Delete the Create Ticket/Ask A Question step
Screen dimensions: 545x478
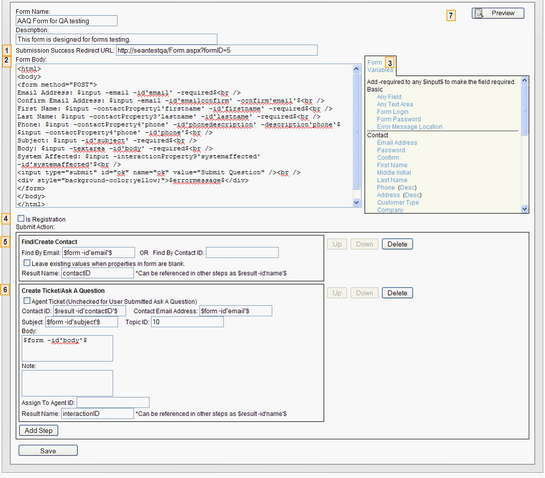(397, 293)
